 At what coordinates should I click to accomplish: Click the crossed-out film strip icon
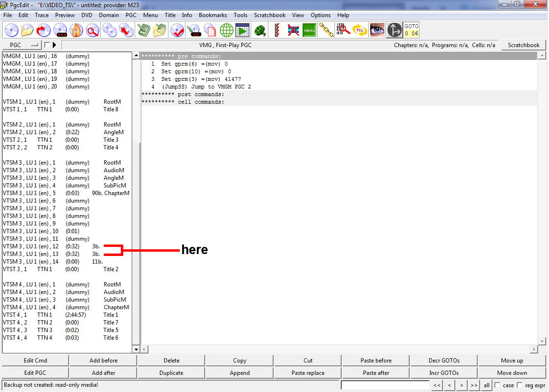click(x=293, y=30)
